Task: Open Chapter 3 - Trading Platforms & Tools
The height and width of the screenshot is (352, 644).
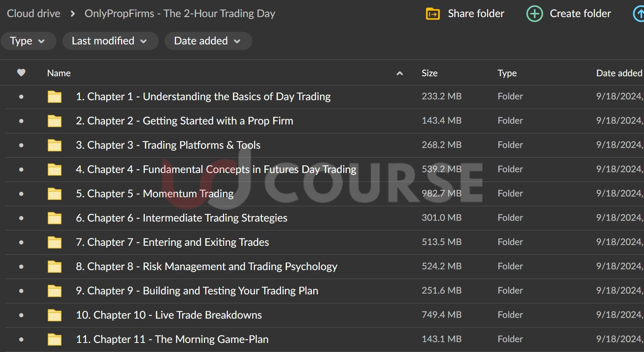Action: pyautogui.click(x=168, y=145)
